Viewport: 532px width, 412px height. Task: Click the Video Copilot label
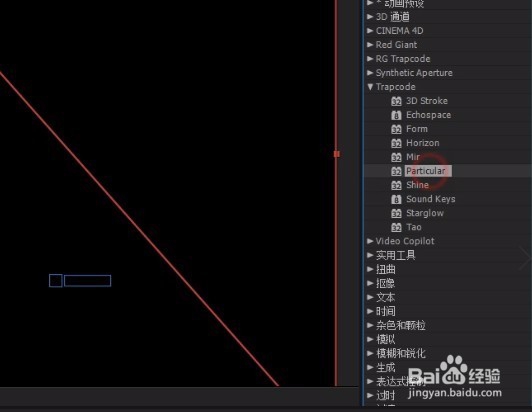[x=405, y=241]
